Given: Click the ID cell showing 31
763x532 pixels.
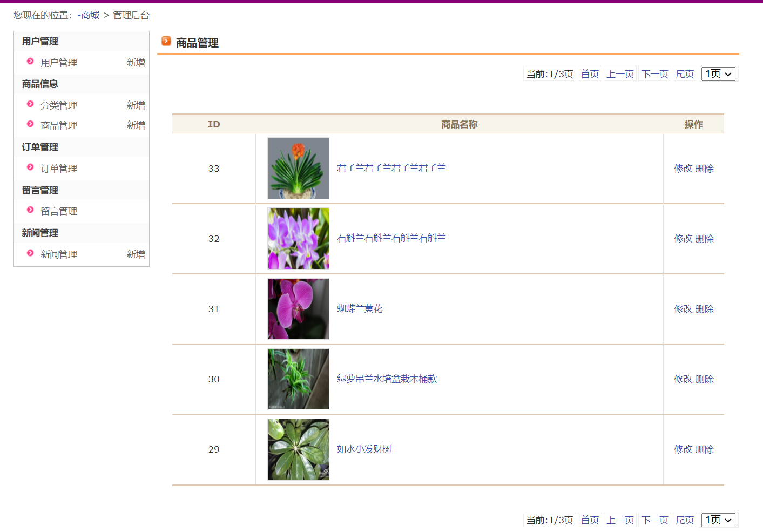Looking at the screenshot, I should 214,309.
